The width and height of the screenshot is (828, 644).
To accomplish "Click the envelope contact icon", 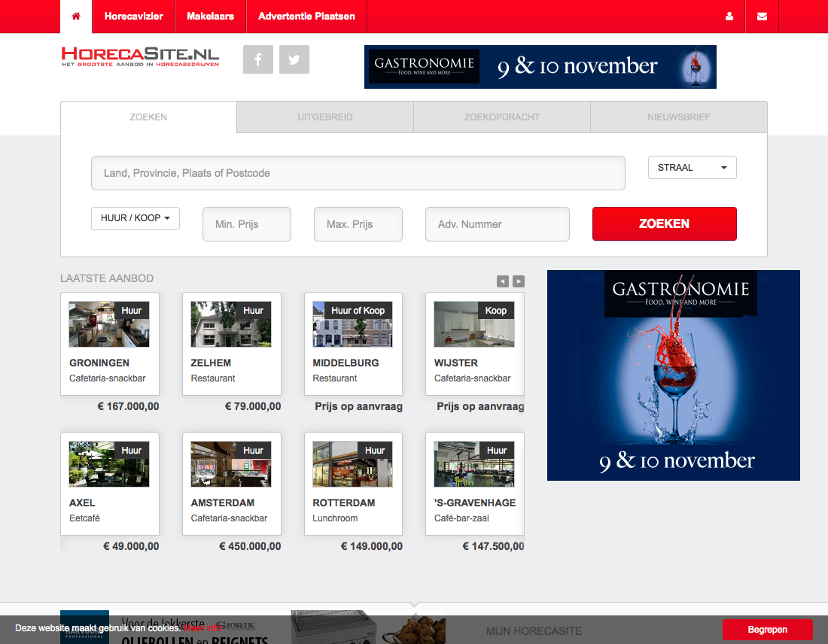I will tap(762, 17).
